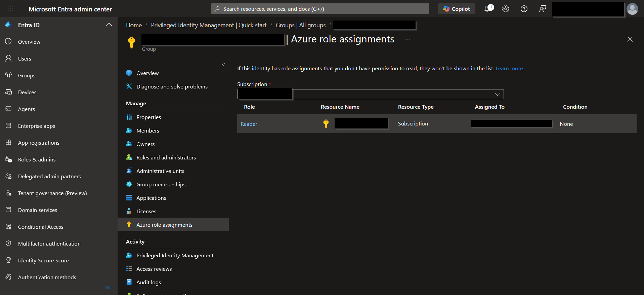Sort by Resource Name column header
644x295 pixels.
click(x=340, y=107)
